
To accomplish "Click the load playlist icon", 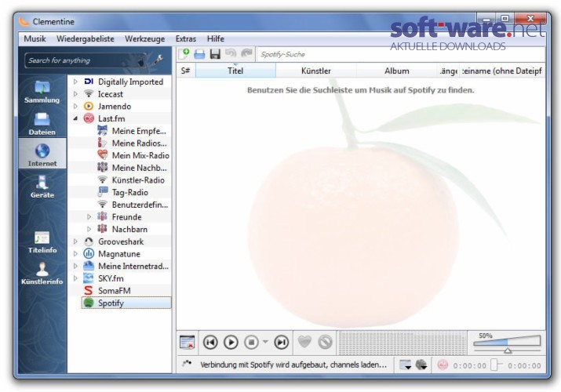I will [199, 54].
